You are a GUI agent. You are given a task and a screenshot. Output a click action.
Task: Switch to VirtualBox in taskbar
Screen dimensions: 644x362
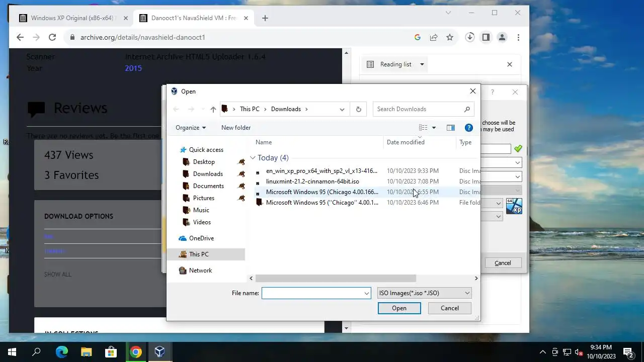coord(160,352)
